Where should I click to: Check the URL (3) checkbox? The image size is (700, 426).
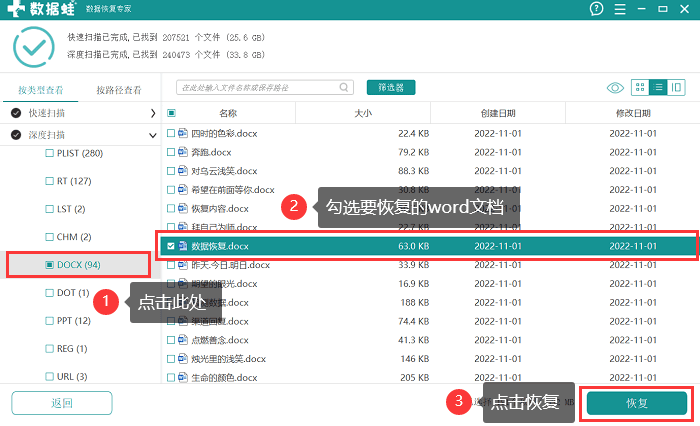click(x=49, y=376)
